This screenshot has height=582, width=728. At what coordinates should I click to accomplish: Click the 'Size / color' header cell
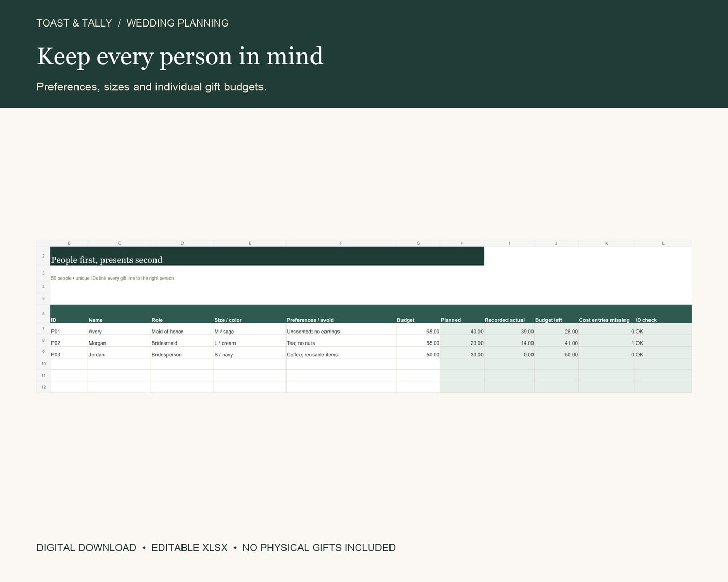coord(250,314)
